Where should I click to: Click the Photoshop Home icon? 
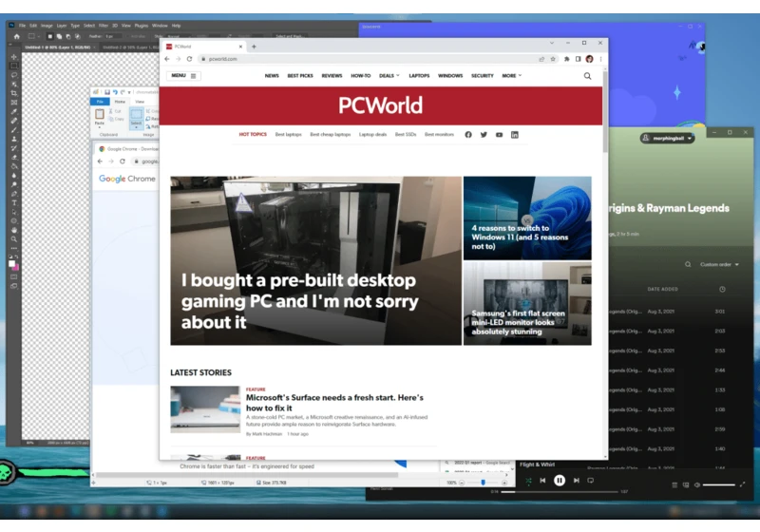[17, 36]
